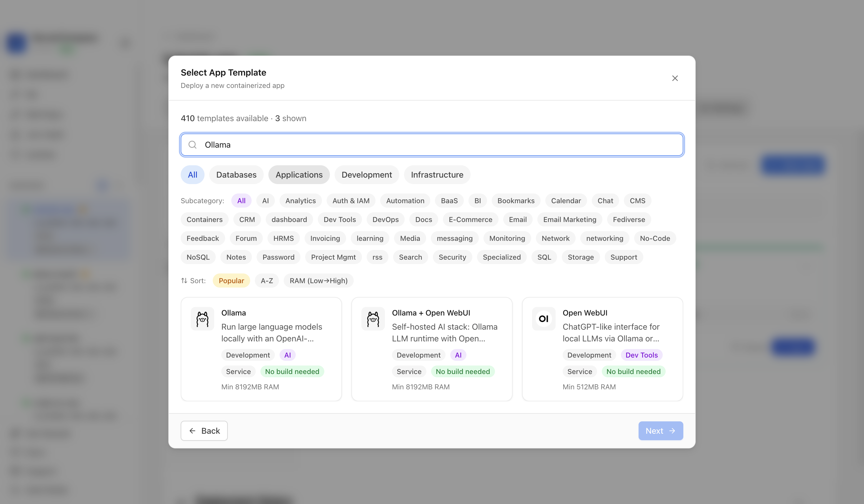864x504 pixels.
Task: Click the sort arrows icon
Action: pos(184,281)
